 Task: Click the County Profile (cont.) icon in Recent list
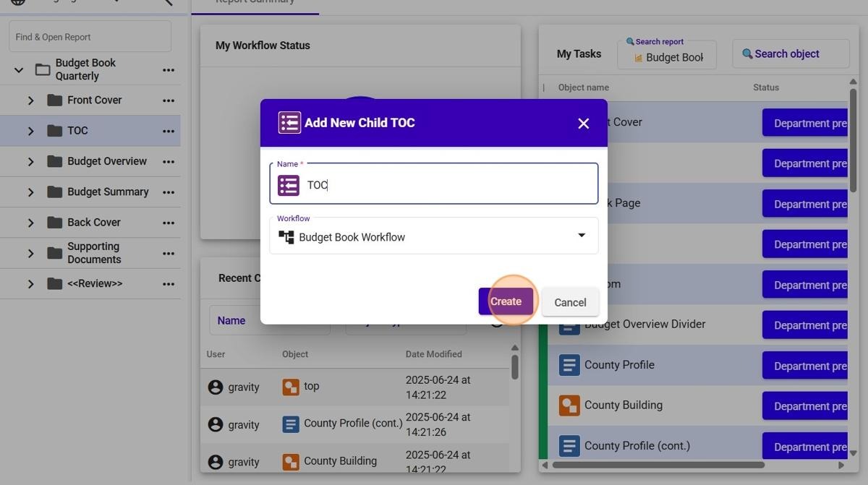point(291,424)
